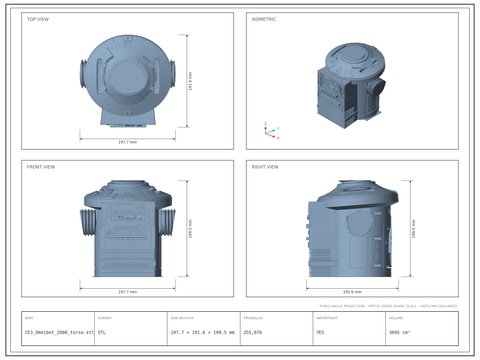Click the XYZ axis triad icon
The width and height of the screenshot is (480, 360).
pos(271,131)
